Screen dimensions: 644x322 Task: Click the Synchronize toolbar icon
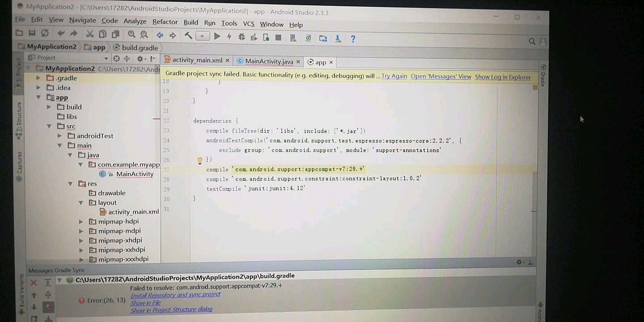point(45,33)
